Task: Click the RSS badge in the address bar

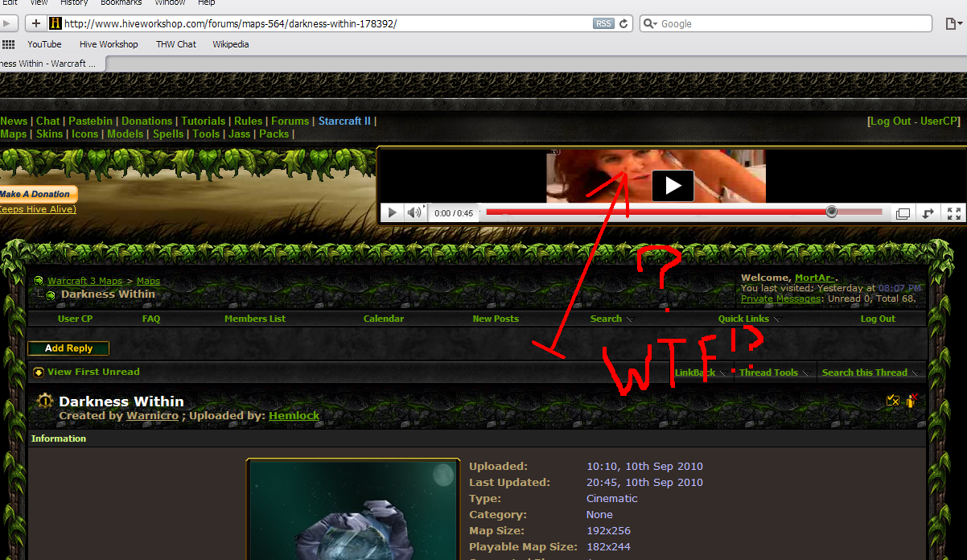Action: click(603, 24)
